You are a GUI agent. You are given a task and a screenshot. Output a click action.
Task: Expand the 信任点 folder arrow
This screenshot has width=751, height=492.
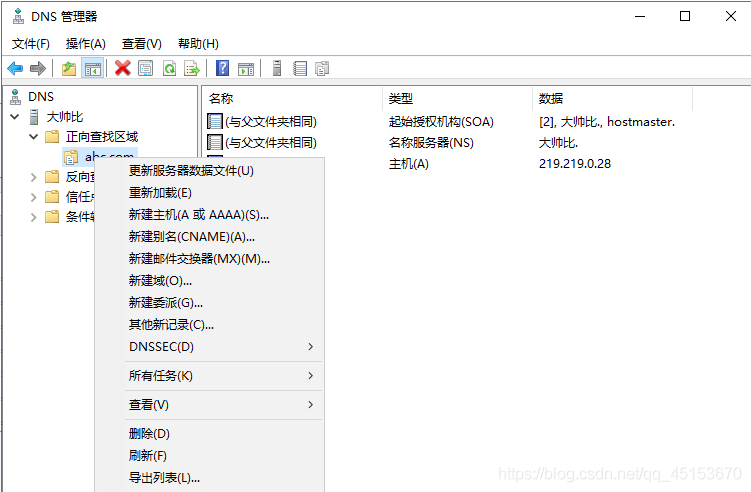click(x=33, y=197)
